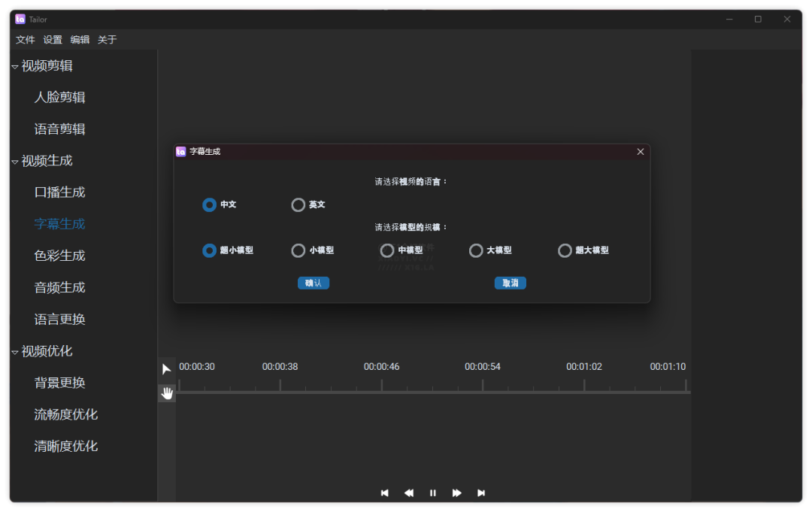Choose the 大模型 model size option

475,250
